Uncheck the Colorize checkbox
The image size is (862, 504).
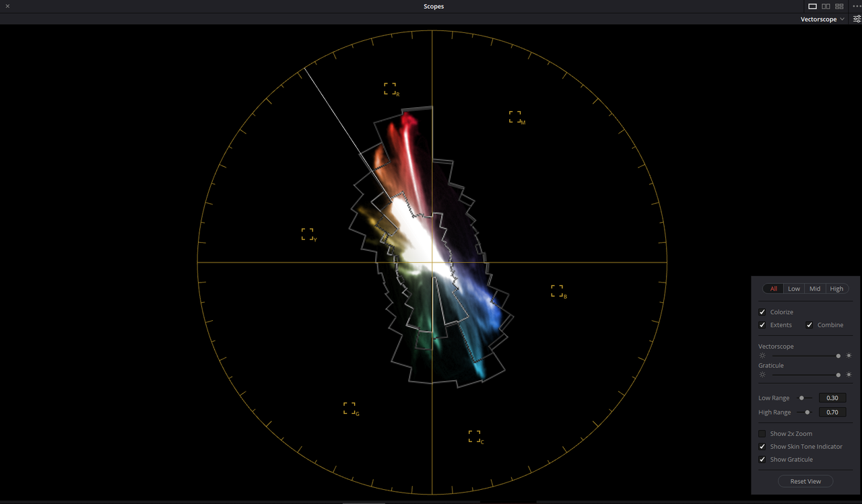coord(762,312)
